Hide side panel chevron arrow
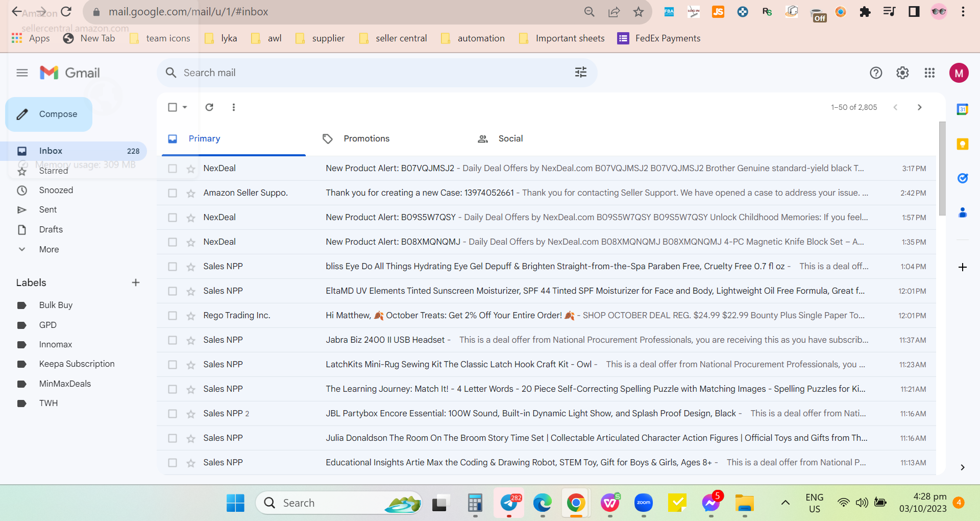The width and height of the screenshot is (980, 521). pos(963,467)
